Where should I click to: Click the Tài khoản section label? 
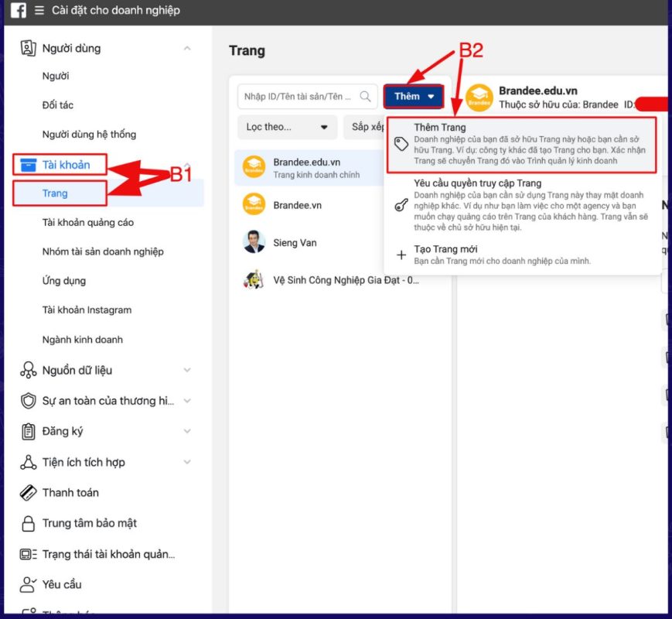(x=66, y=165)
